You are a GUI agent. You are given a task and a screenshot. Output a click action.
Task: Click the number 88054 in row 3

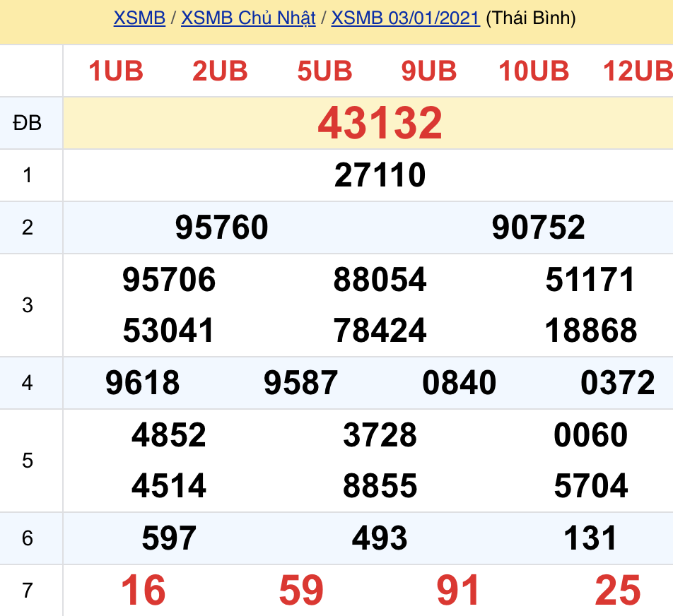pyautogui.click(x=380, y=280)
